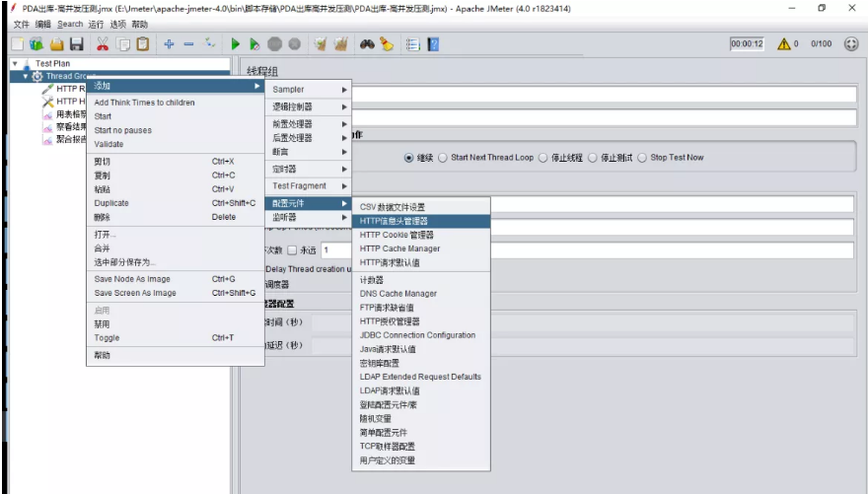The image size is (868, 494).
Task: Choose HTTP请求默认值 menu item
Action: (421, 262)
